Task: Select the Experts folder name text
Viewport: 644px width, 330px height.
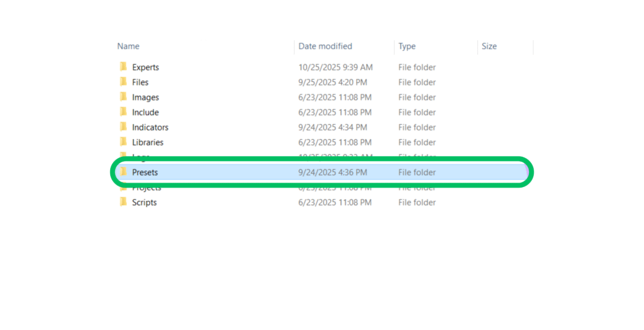Action: [x=145, y=67]
